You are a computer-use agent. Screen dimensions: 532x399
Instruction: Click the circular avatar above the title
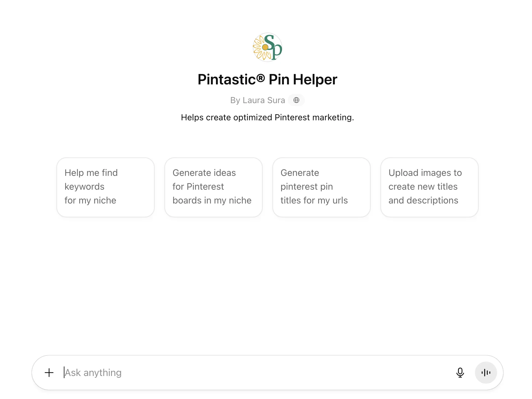point(267,47)
